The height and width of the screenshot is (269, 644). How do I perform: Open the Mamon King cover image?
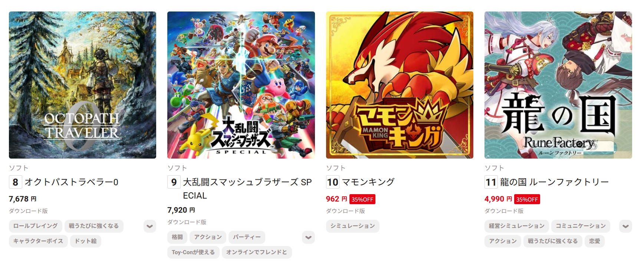coord(400,85)
